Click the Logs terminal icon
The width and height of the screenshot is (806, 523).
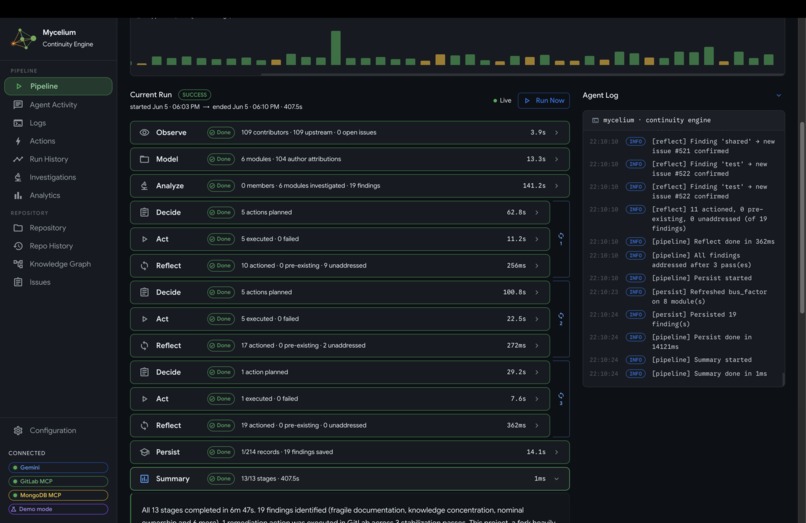click(x=18, y=123)
